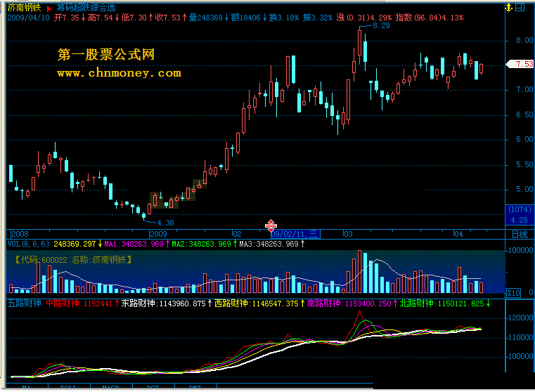The width and height of the screenshot is (535, 392).
Task: Click the amplitude 振3.32%
Action: click(x=318, y=18)
